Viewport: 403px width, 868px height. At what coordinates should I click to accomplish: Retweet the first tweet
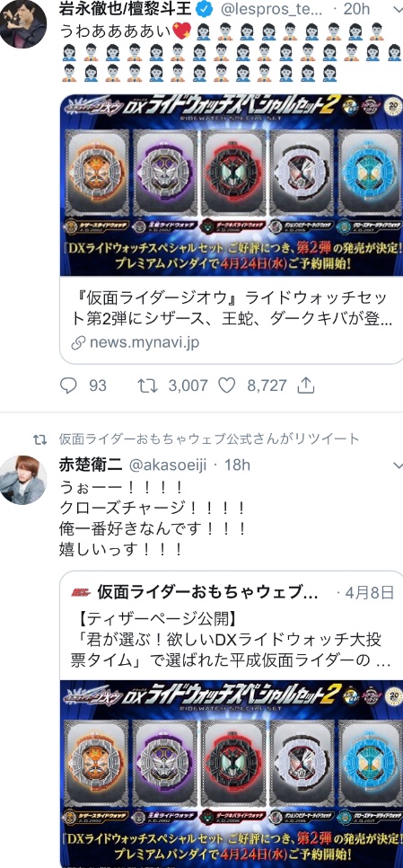147,385
